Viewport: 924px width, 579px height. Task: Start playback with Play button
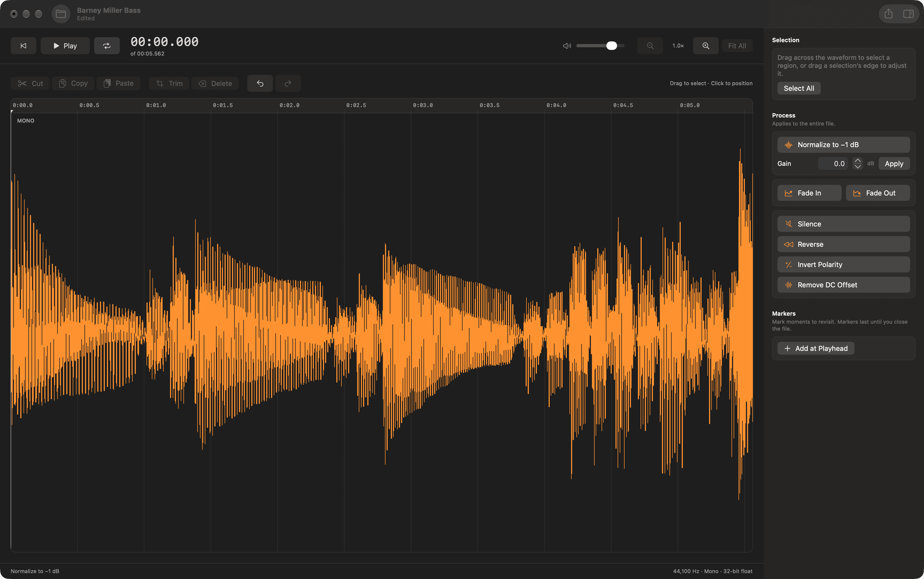click(65, 46)
